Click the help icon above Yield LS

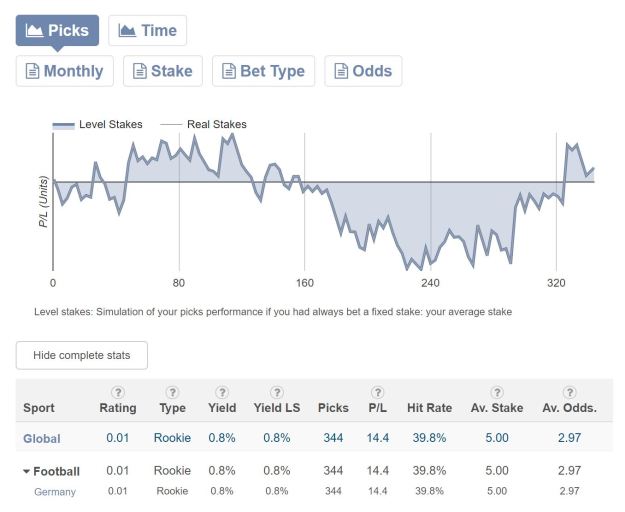tap(277, 393)
